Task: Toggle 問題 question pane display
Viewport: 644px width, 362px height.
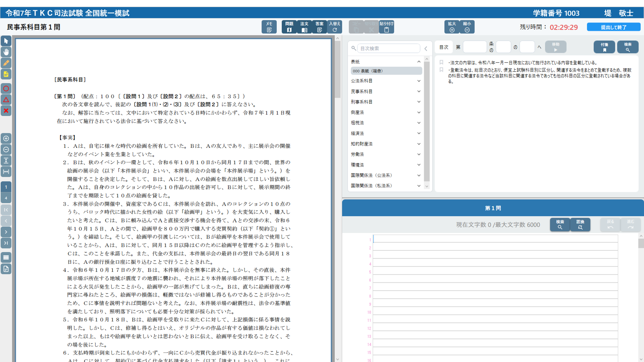Action: point(289,27)
